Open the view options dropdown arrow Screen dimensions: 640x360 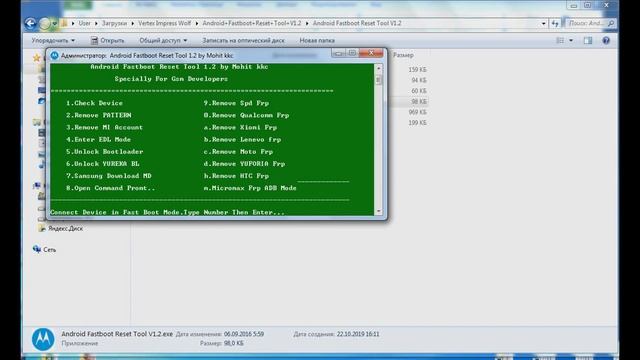[571, 40]
